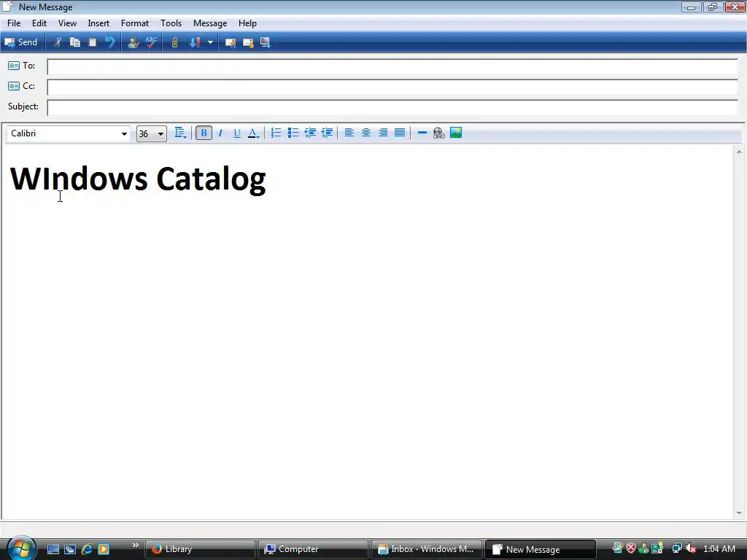Open the font size 36 dropdown
Viewport: 747px width, 560px height.
coord(160,134)
